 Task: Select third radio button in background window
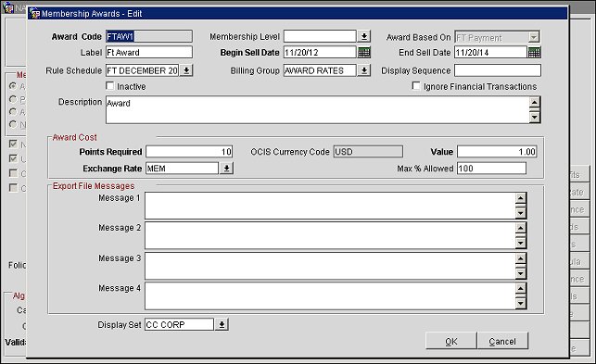(x=13, y=112)
